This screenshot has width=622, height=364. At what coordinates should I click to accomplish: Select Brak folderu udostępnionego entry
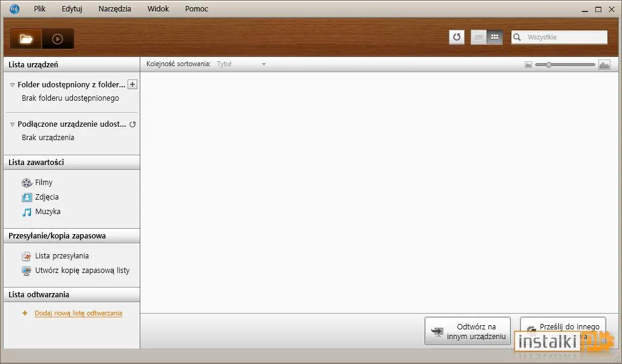[70, 98]
